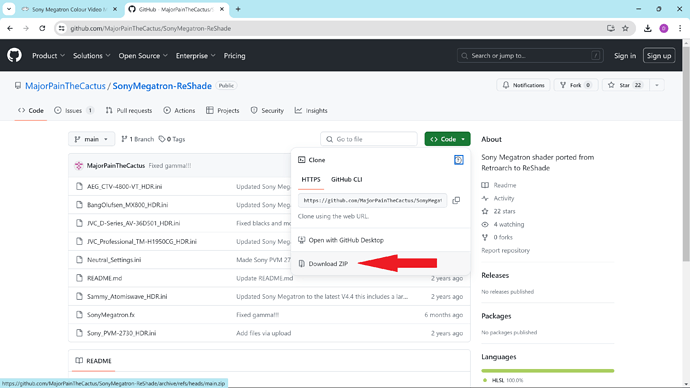View the 1 Branch link

[x=138, y=139]
